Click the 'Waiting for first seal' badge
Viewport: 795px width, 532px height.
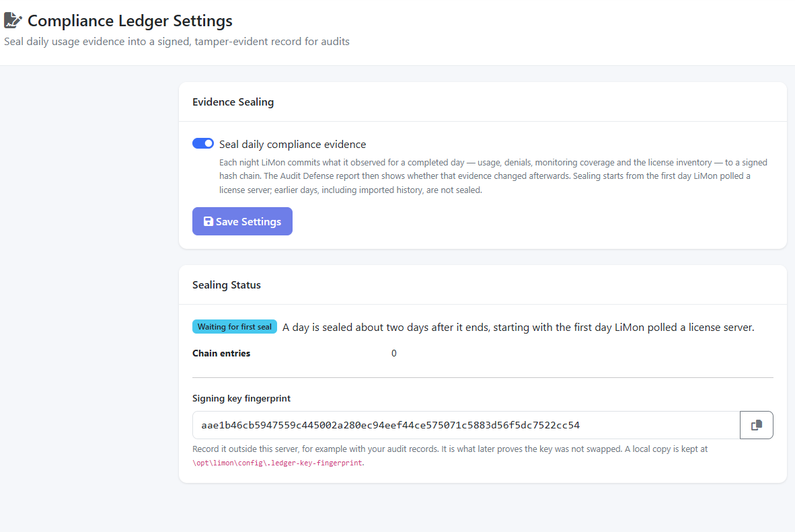[x=234, y=327]
